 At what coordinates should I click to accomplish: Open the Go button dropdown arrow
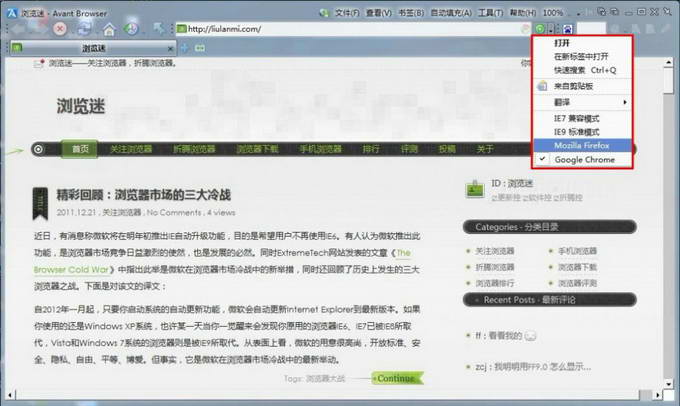pyautogui.click(x=551, y=29)
